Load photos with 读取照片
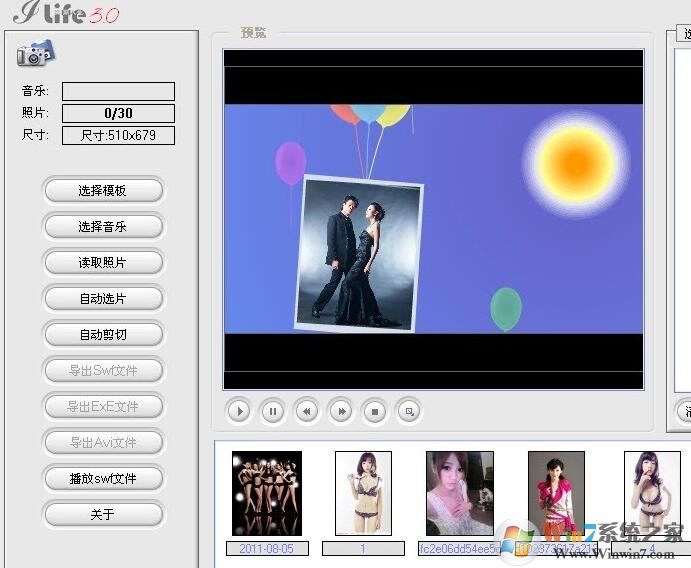This screenshot has height=568, width=691. 103,262
